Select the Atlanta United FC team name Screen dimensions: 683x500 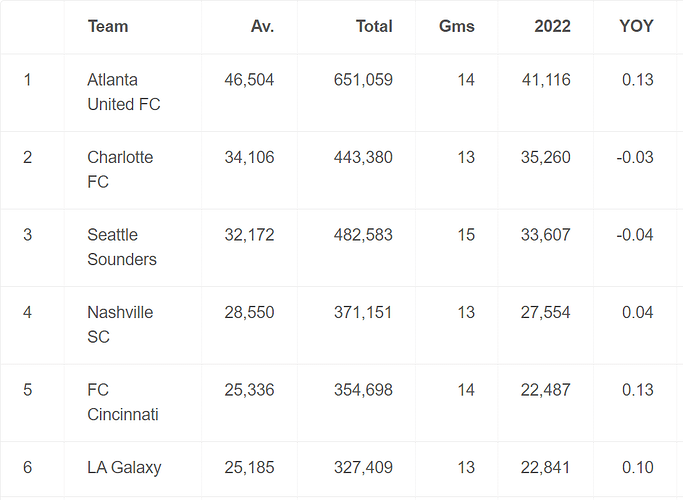[x=124, y=92]
